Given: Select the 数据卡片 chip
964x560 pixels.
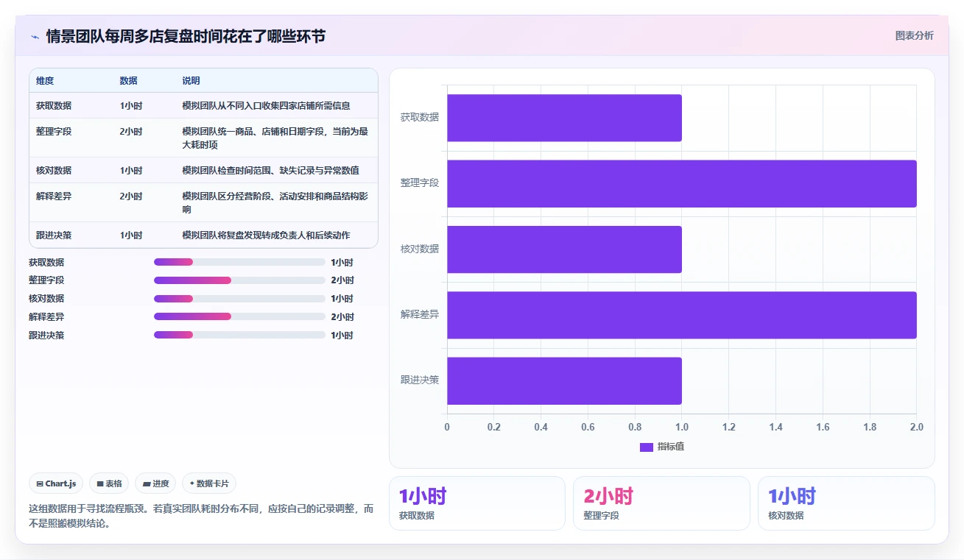Looking at the screenshot, I should tap(209, 483).
